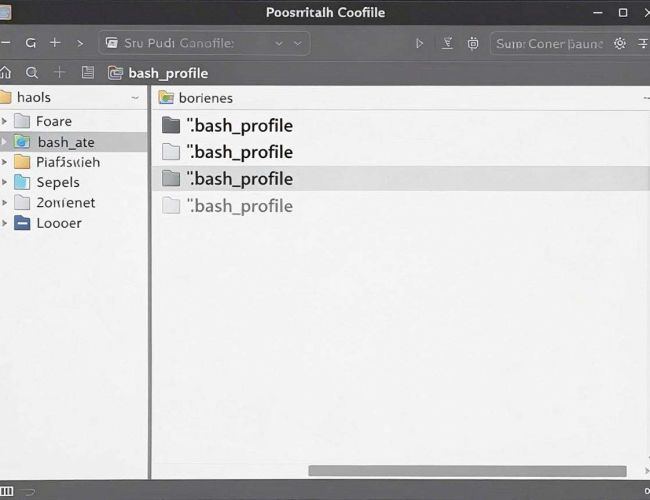Viewport: 650px width, 500px height.
Task: Select the bash_ate item in sidebar
Action: pos(73,142)
